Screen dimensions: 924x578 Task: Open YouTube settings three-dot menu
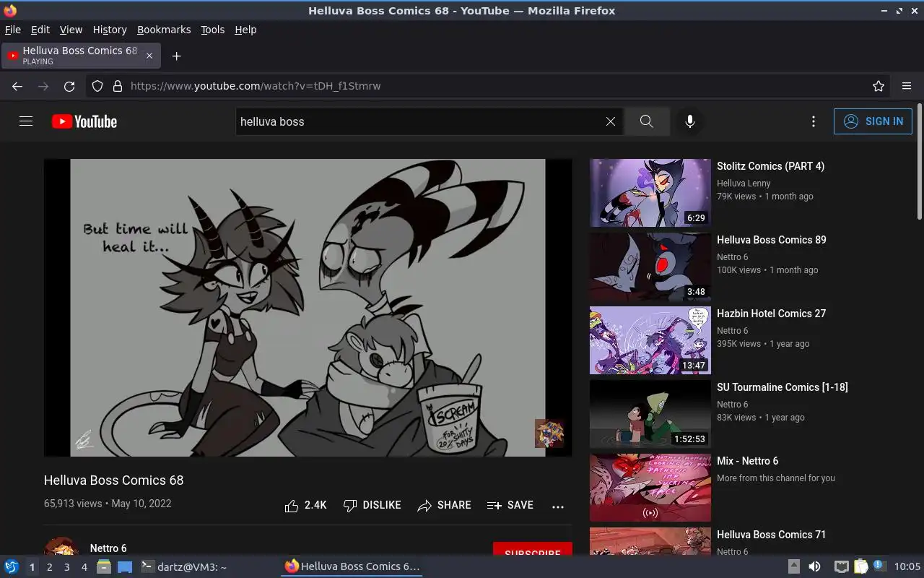pos(814,121)
